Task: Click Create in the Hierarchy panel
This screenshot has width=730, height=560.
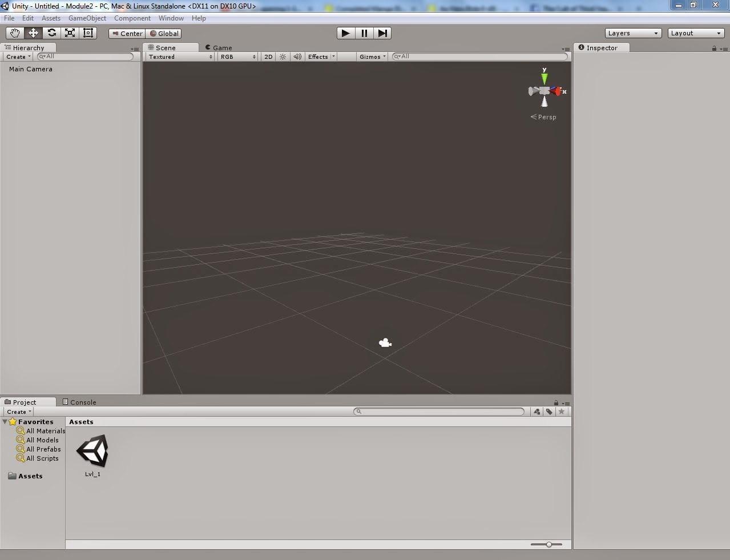Action: 17,57
